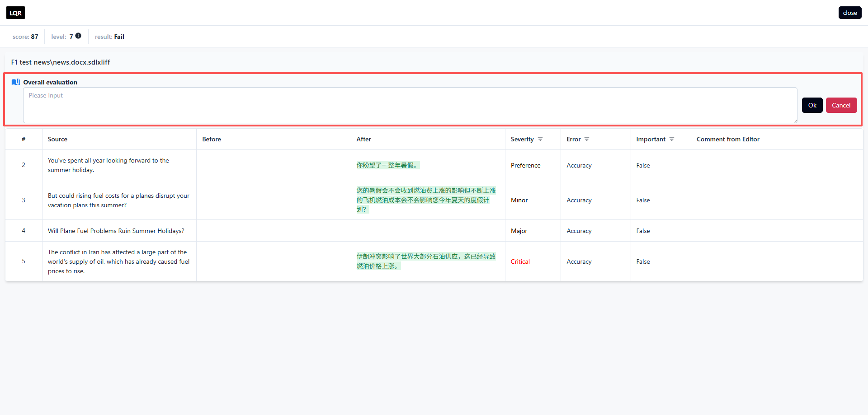Screen dimensions: 868x415
Task: Click the Overall evaluation book icon
Action: click(x=16, y=82)
